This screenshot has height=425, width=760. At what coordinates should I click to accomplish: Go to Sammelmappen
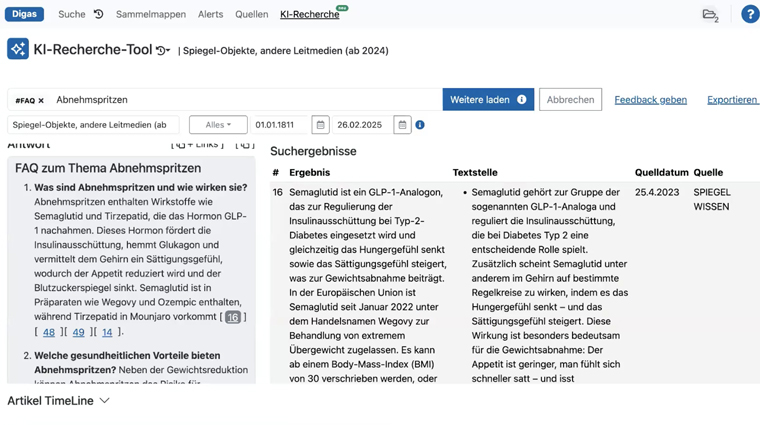151,15
